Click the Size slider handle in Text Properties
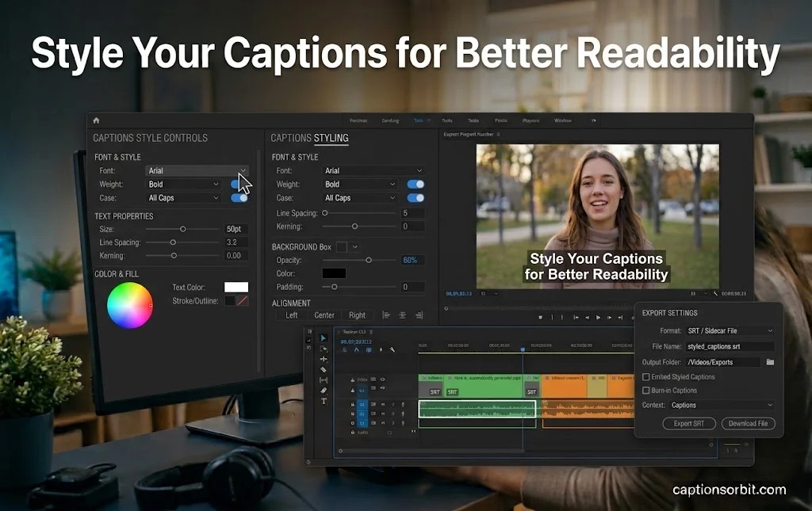Screen dimensions: 812x511 pos(183,229)
